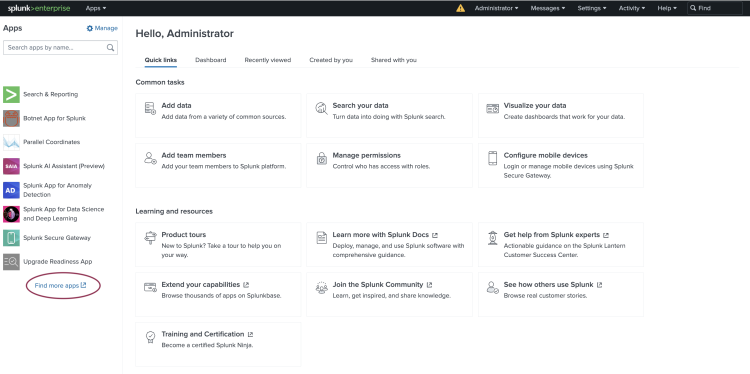
Task: Click the Configure mobile devices title
Action: tap(545, 155)
